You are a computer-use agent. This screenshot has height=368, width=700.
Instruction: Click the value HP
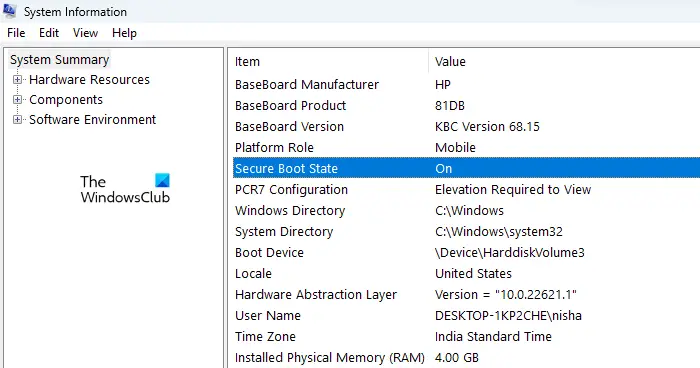click(443, 85)
